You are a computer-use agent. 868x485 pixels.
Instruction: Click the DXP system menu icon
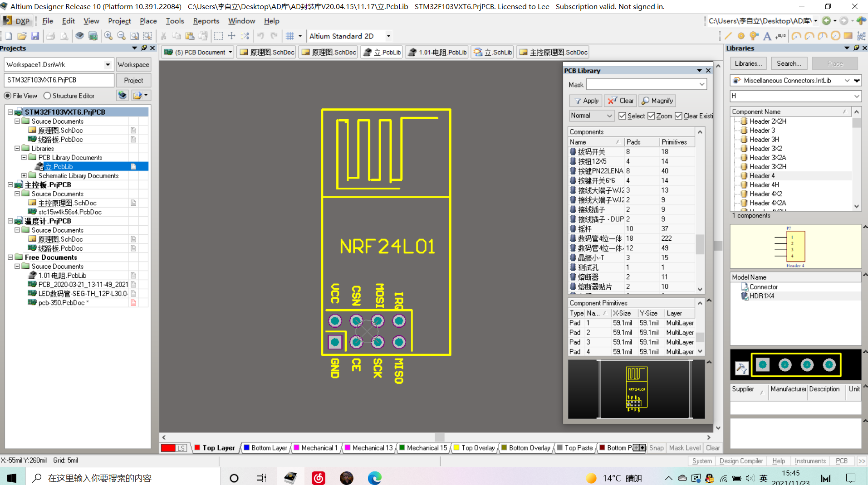(16, 21)
